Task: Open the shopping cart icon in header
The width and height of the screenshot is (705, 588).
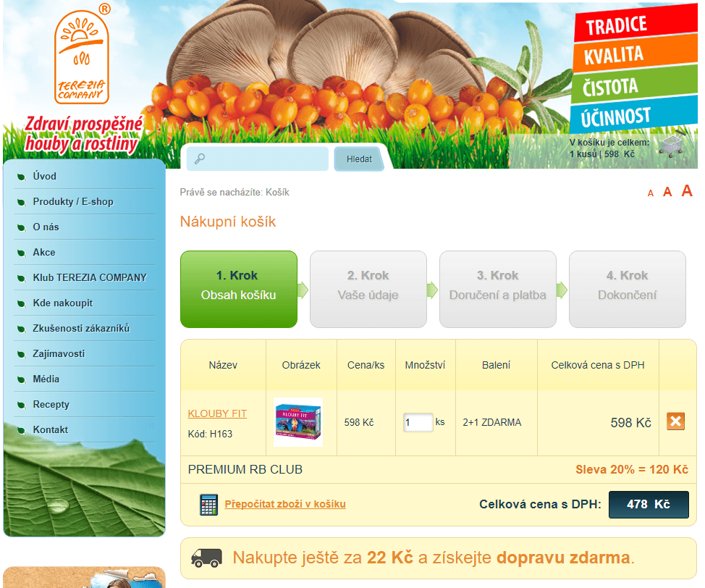Action: coord(671,144)
